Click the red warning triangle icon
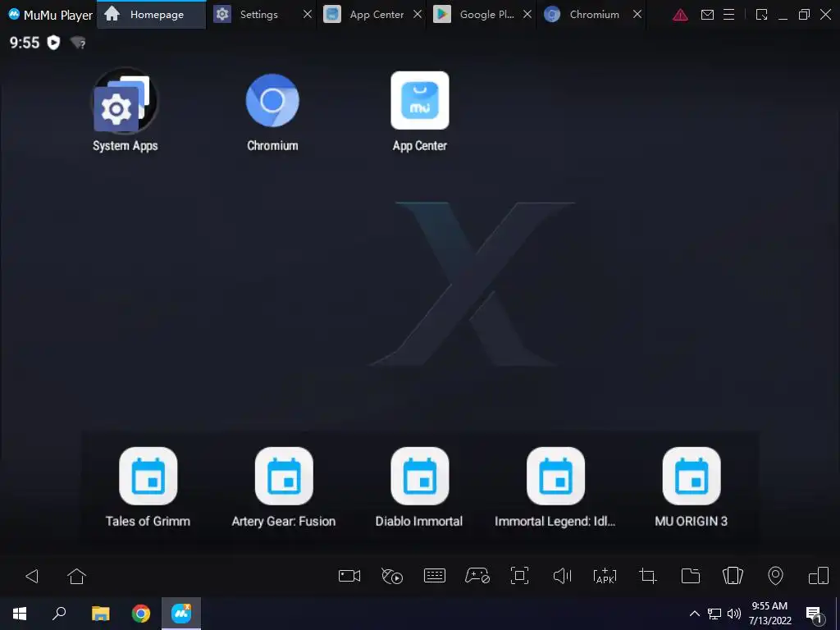 tap(680, 15)
